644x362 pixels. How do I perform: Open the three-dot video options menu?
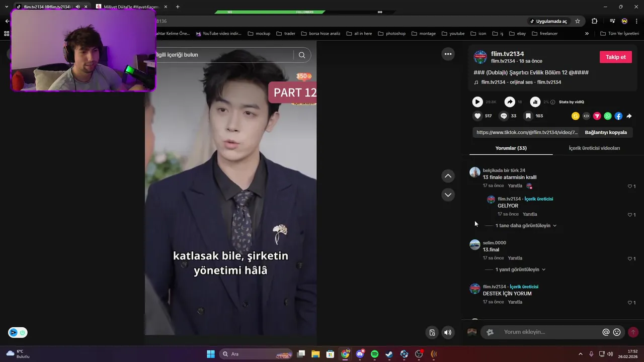pyautogui.click(x=448, y=54)
